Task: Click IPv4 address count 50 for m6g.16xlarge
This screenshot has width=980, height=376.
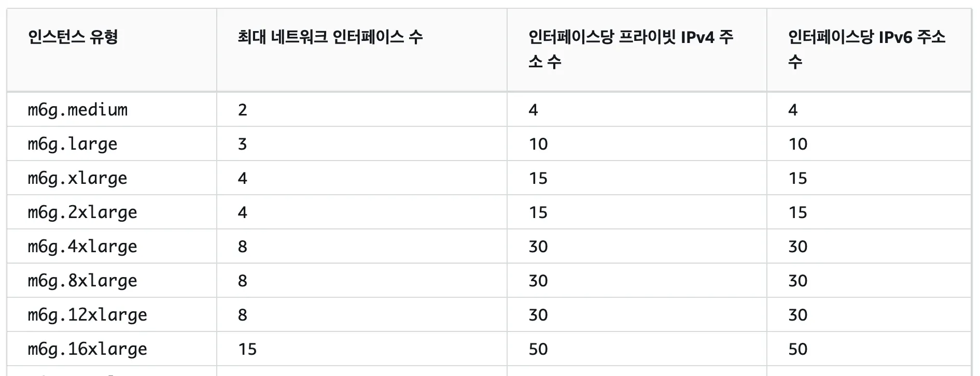Action: click(538, 349)
